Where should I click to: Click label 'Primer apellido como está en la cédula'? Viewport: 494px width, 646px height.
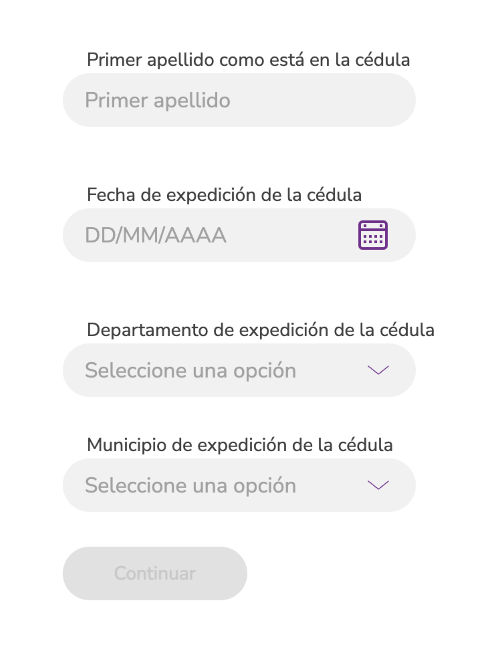pos(248,60)
